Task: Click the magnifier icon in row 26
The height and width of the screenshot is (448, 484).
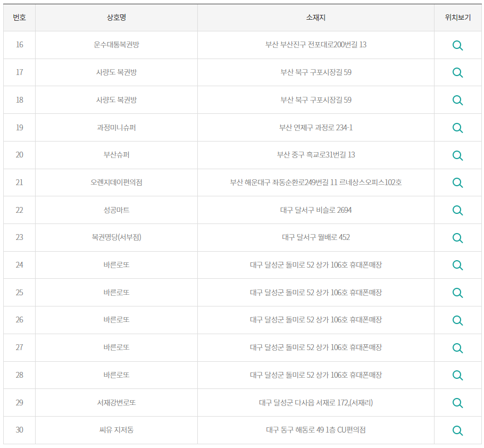Action: tap(457, 320)
